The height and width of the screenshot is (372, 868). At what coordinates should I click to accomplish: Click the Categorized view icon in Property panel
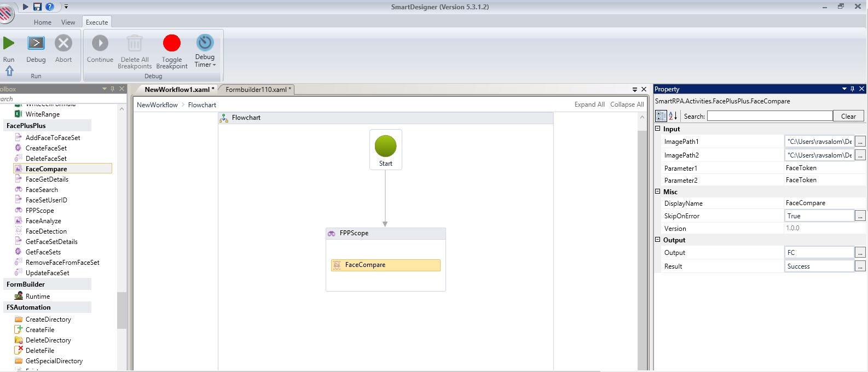coord(661,116)
